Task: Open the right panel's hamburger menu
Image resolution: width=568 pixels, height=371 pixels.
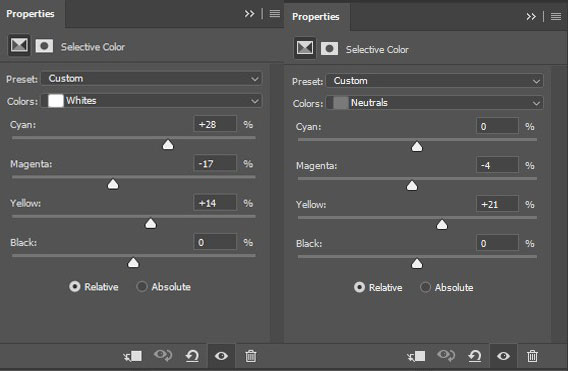Action: [x=556, y=17]
